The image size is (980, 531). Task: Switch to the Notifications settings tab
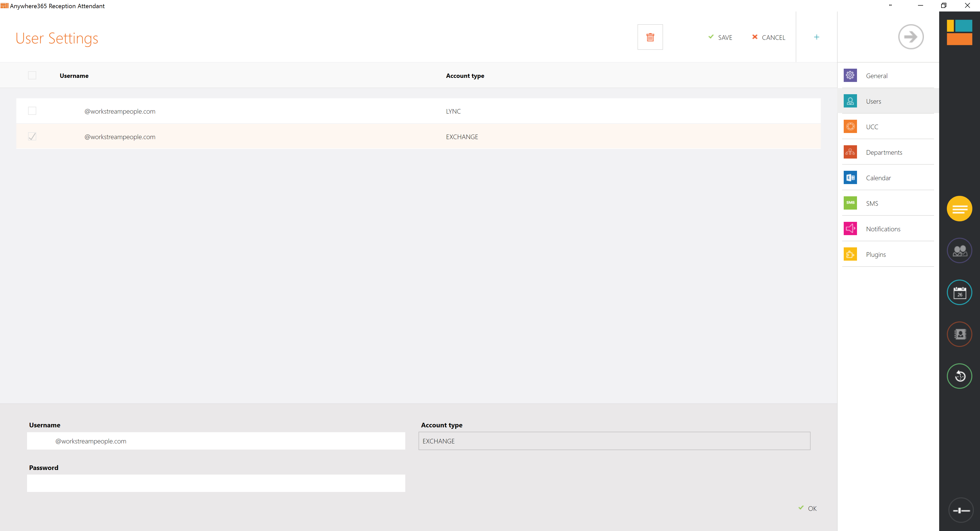tap(883, 229)
